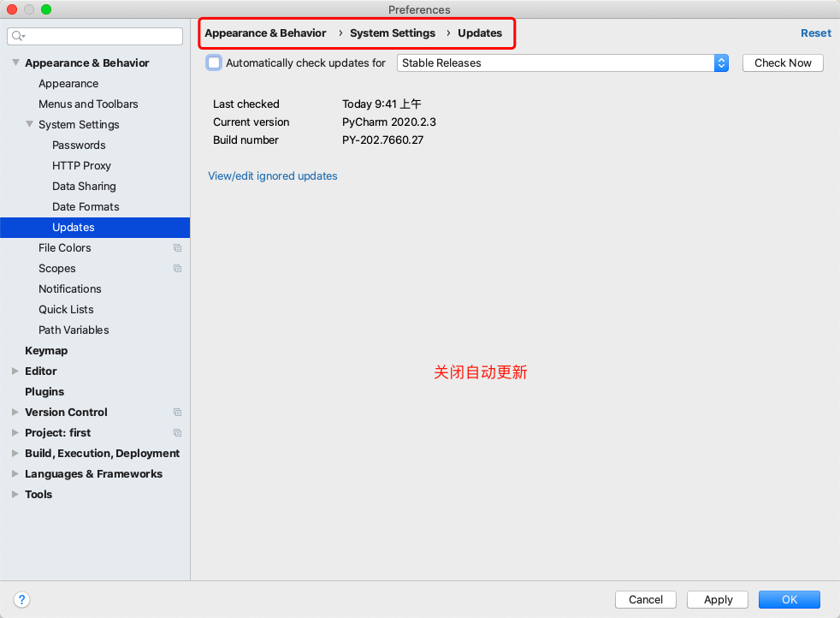Confirm with the OK button
The image size is (840, 618).
pos(790,599)
